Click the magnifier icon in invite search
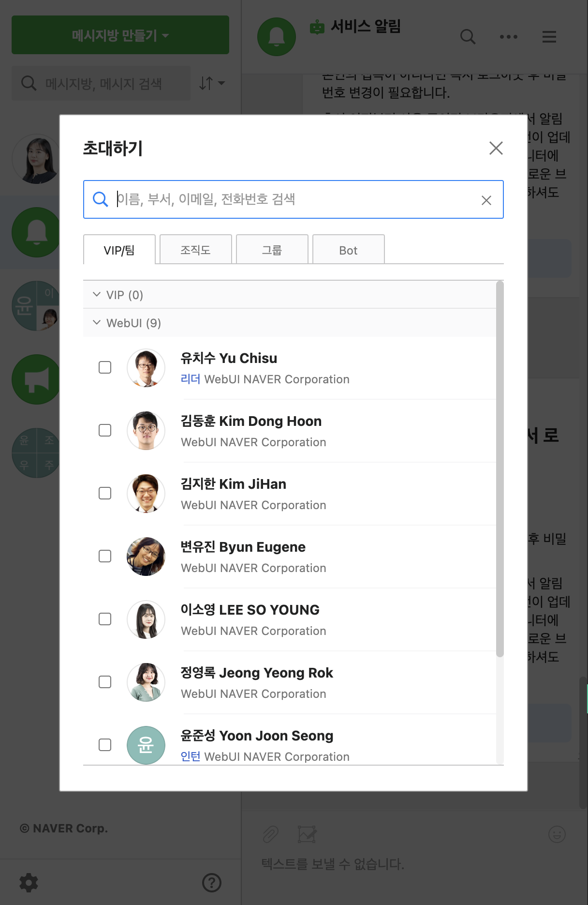 (100, 199)
